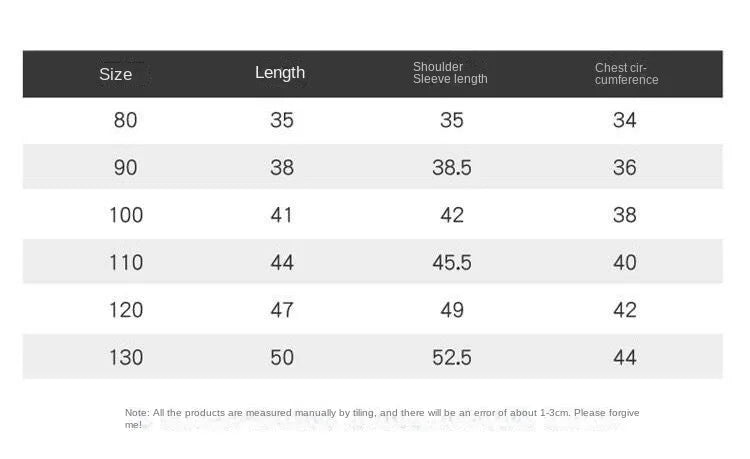Image resolution: width=750 pixels, height=459 pixels.
Task: Click the length value 50
Action: pos(282,357)
